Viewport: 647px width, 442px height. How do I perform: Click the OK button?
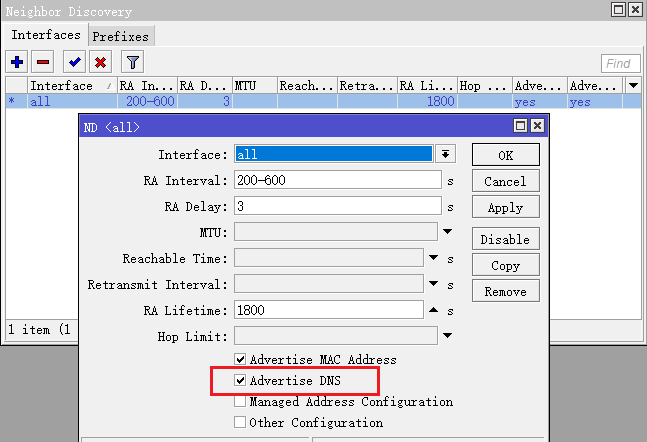tap(505, 155)
